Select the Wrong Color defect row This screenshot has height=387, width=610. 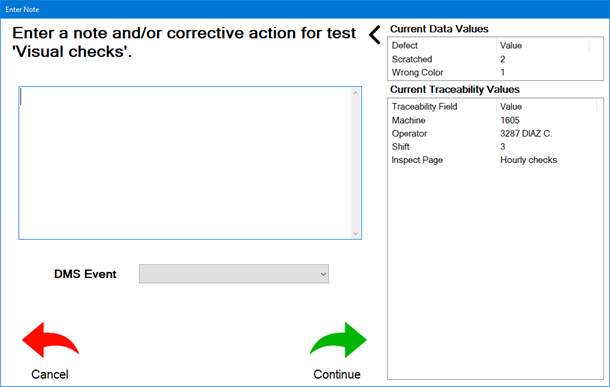coord(495,72)
